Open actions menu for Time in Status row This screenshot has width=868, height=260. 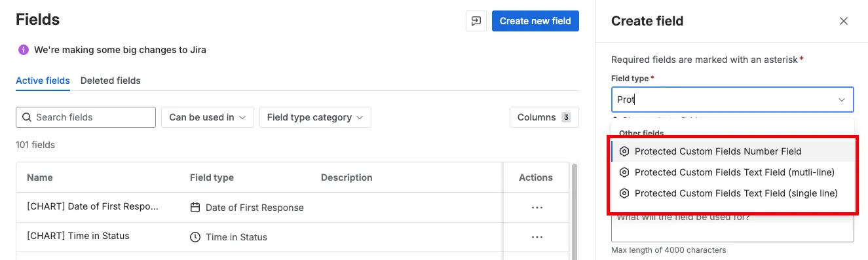[x=537, y=237]
